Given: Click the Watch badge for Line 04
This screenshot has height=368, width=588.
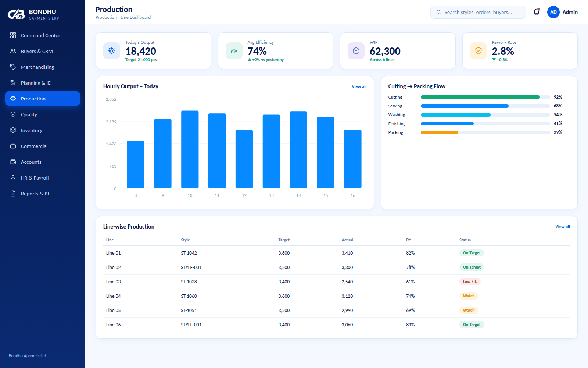Looking at the screenshot, I should tap(469, 296).
